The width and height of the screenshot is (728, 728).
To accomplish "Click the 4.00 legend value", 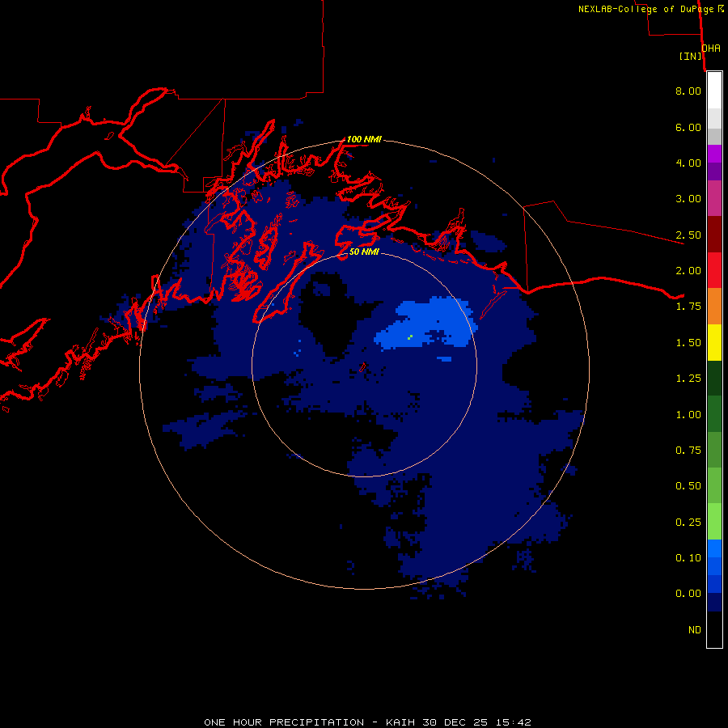I will pyautogui.click(x=688, y=163).
